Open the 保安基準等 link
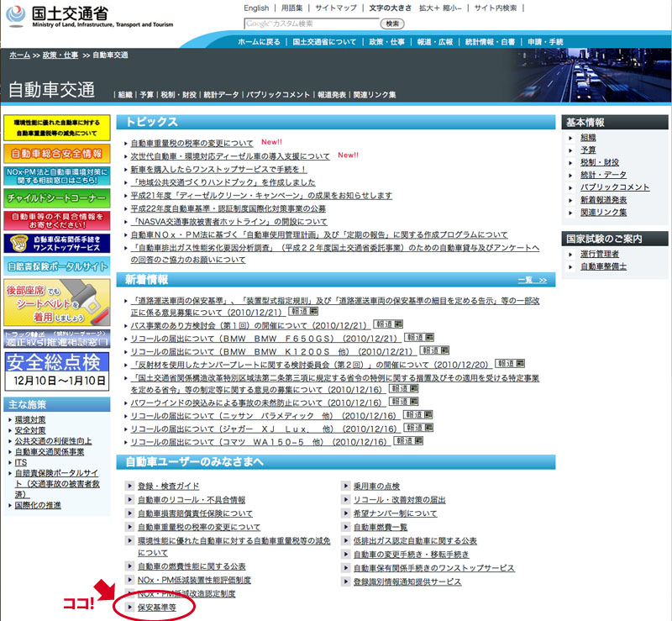Screen dimensions: 672x621 pyautogui.click(x=157, y=607)
